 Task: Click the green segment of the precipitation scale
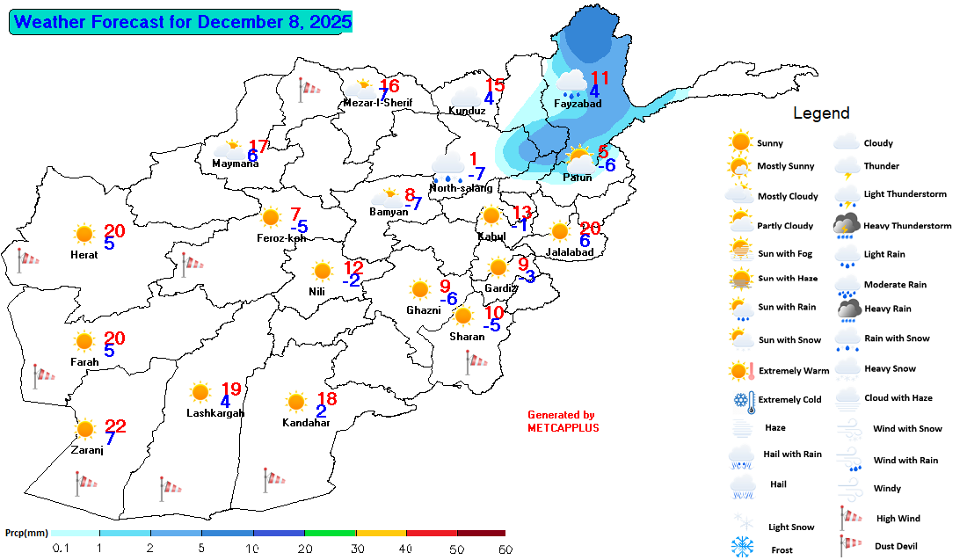coord(331,533)
